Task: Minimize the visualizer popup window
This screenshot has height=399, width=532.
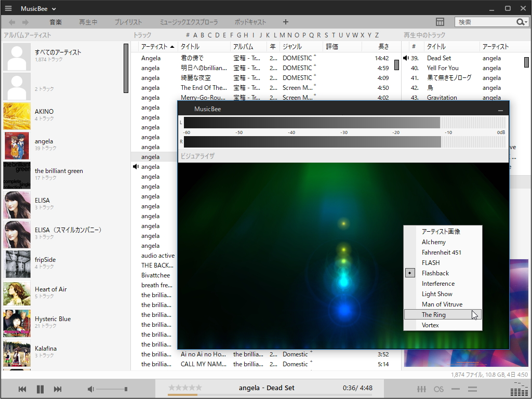Action: [500, 110]
